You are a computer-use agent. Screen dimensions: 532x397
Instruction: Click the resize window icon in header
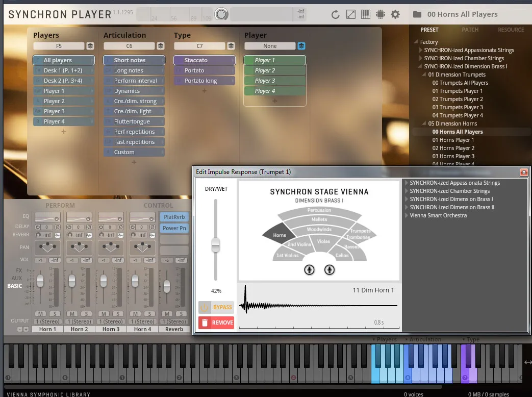click(x=350, y=14)
